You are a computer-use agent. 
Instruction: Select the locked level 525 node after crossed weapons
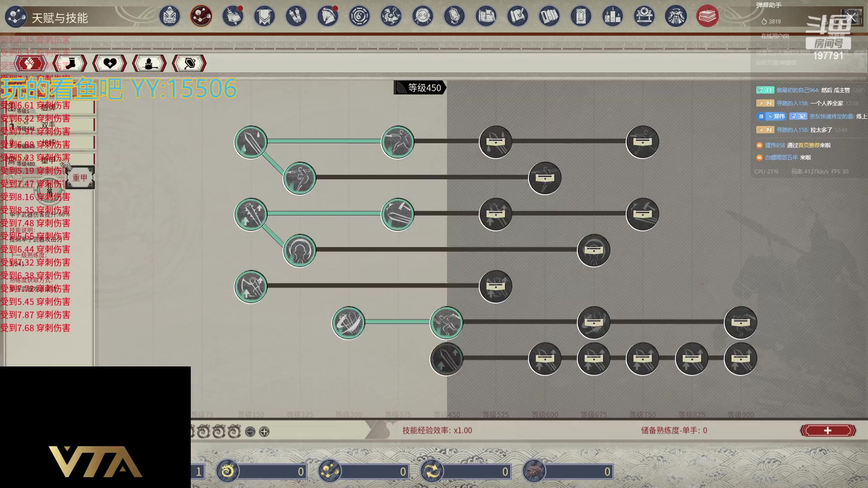coord(495,286)
